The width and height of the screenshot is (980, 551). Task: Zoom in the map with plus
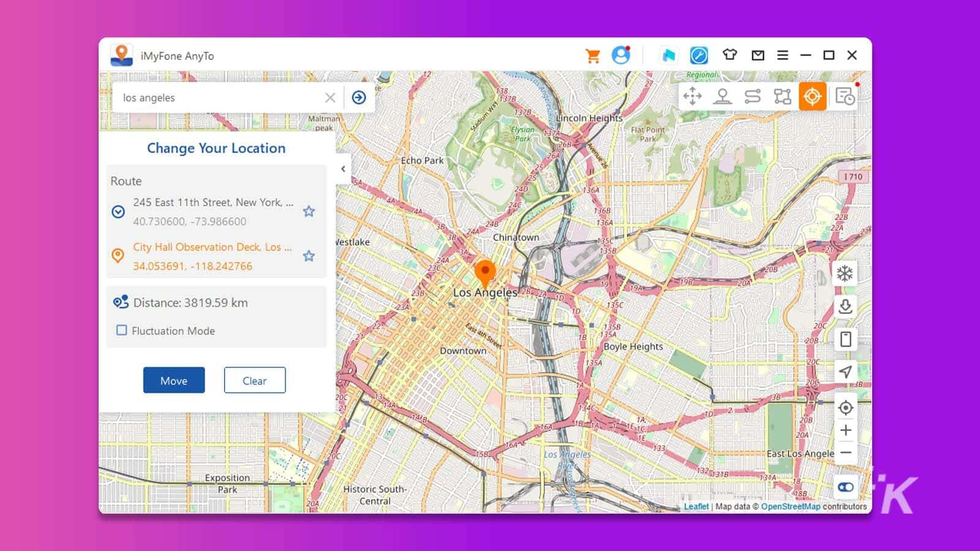coord(845,430)
